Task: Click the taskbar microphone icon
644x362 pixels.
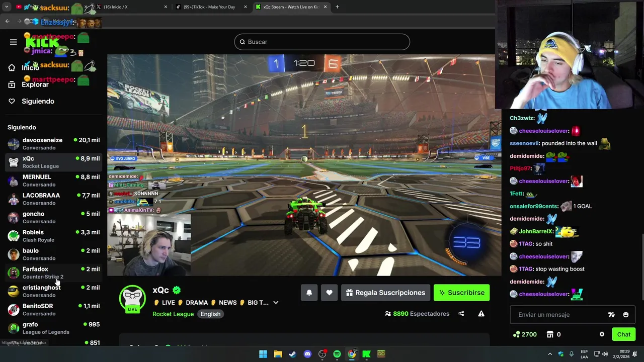Action: (571, 354)
